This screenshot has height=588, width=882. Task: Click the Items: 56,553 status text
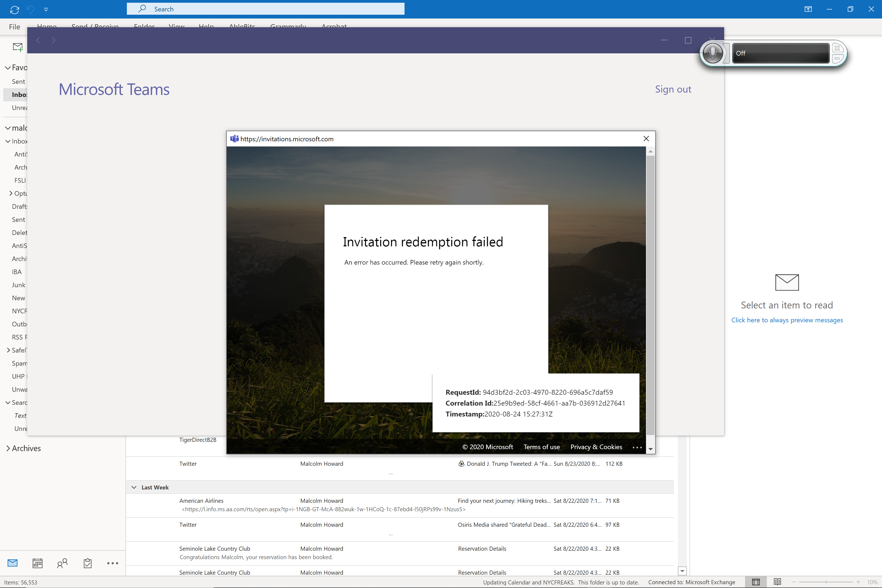[x=21, y=582]
